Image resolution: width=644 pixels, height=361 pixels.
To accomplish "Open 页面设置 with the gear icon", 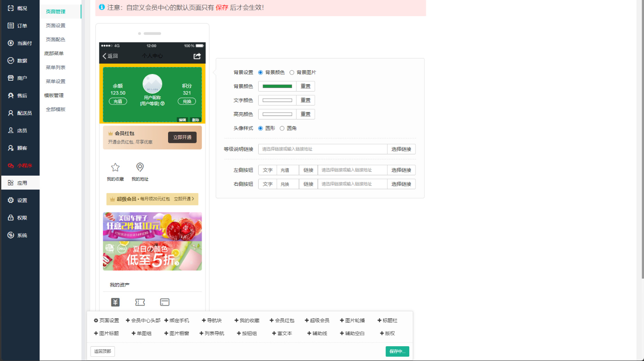I will pyautogui.click(x=106, y=320).
